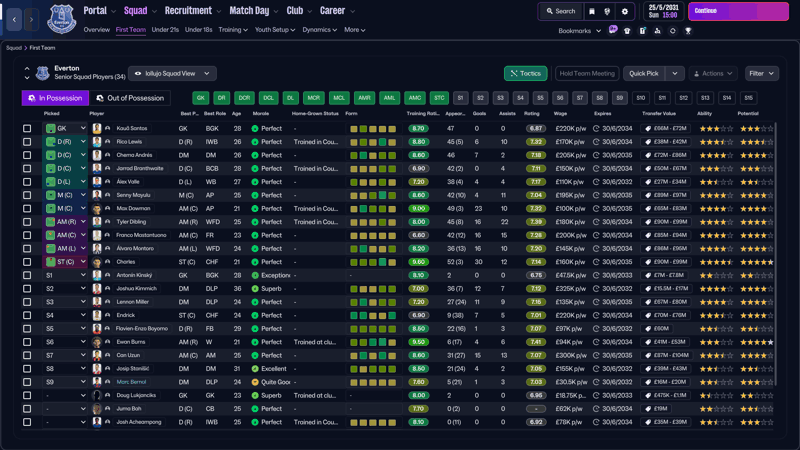Click the globe shield icon in the top bar

607,11
